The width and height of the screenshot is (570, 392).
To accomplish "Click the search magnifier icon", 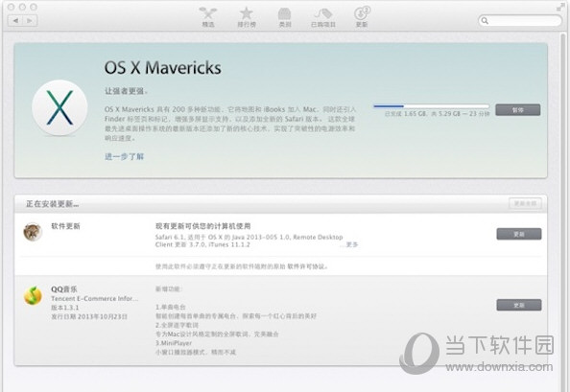I will point(485,21).
